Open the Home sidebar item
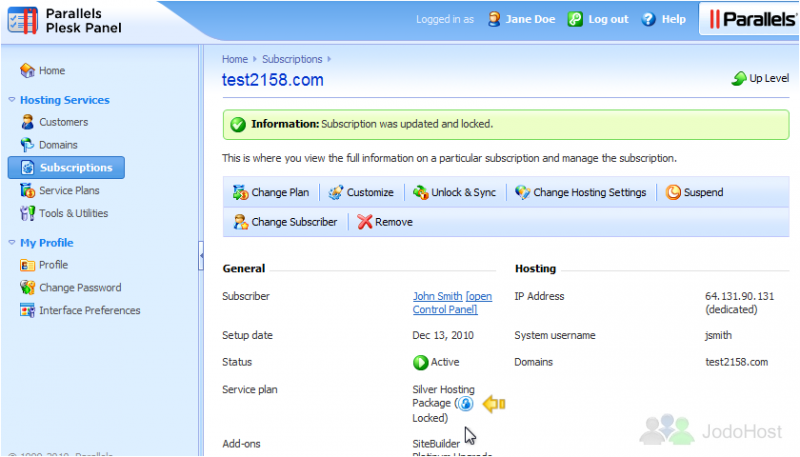The image size is (800, 457). [x=52, y=70]
